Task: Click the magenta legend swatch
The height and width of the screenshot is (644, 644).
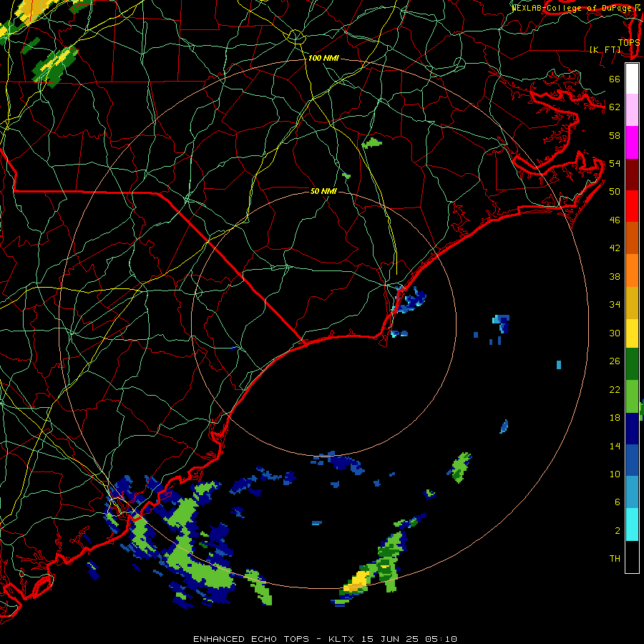Action: 632,142
